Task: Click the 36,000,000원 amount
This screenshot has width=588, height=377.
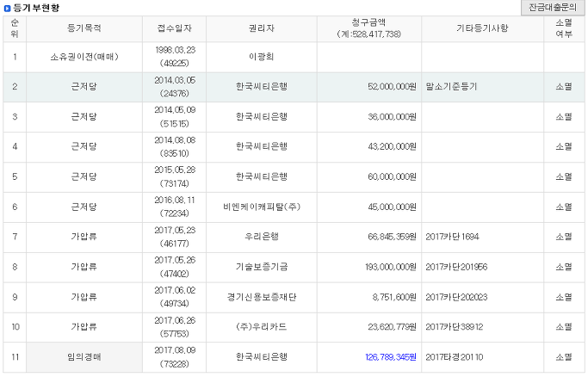Action: 392,117
